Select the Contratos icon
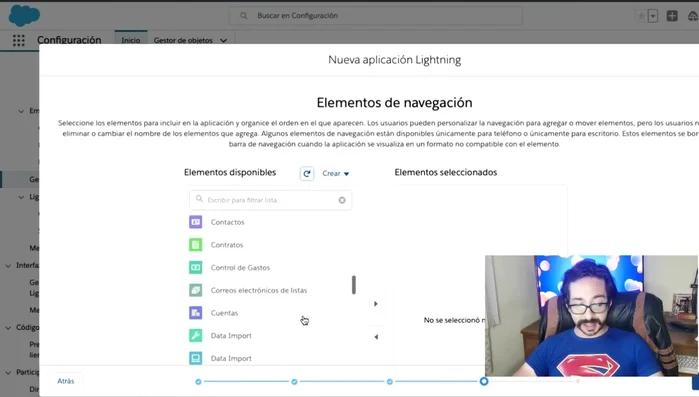The width and height of the screenshot is (699, 397). pos(195,245)
